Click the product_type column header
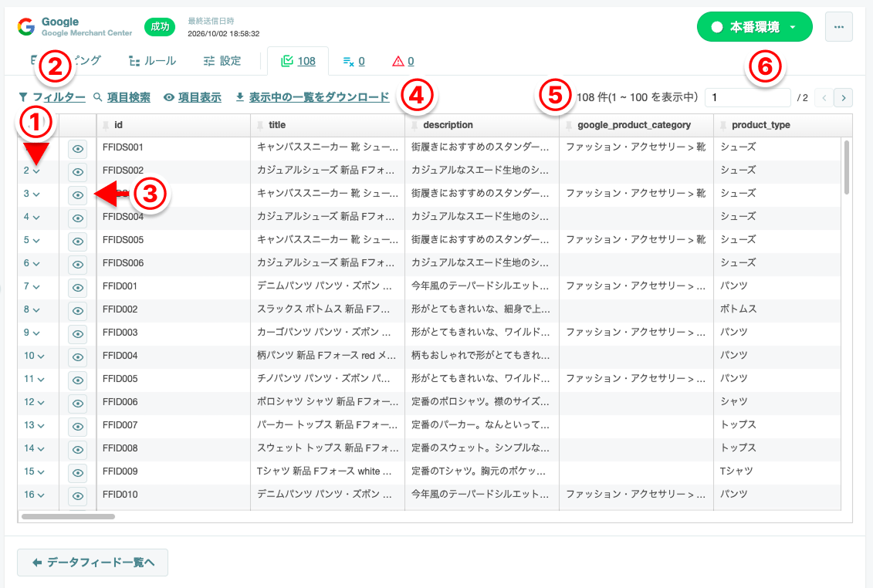The image size is (873, 588). (783, 125)
